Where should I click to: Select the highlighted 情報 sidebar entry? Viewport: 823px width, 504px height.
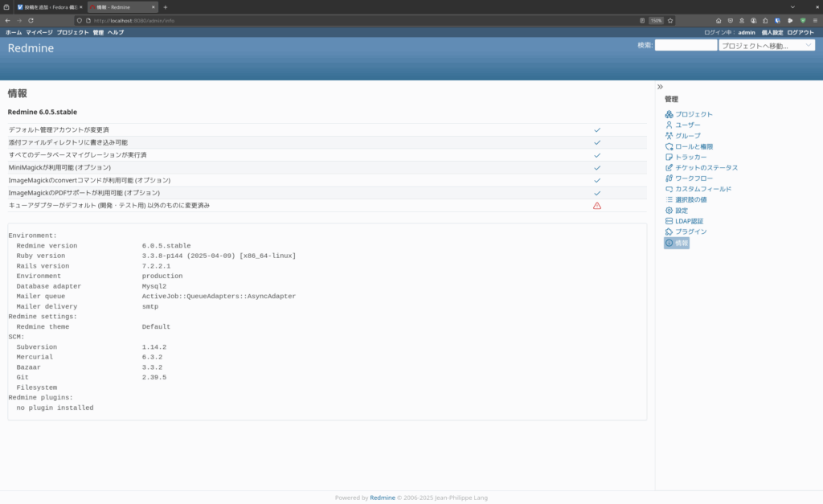point(676,243)
